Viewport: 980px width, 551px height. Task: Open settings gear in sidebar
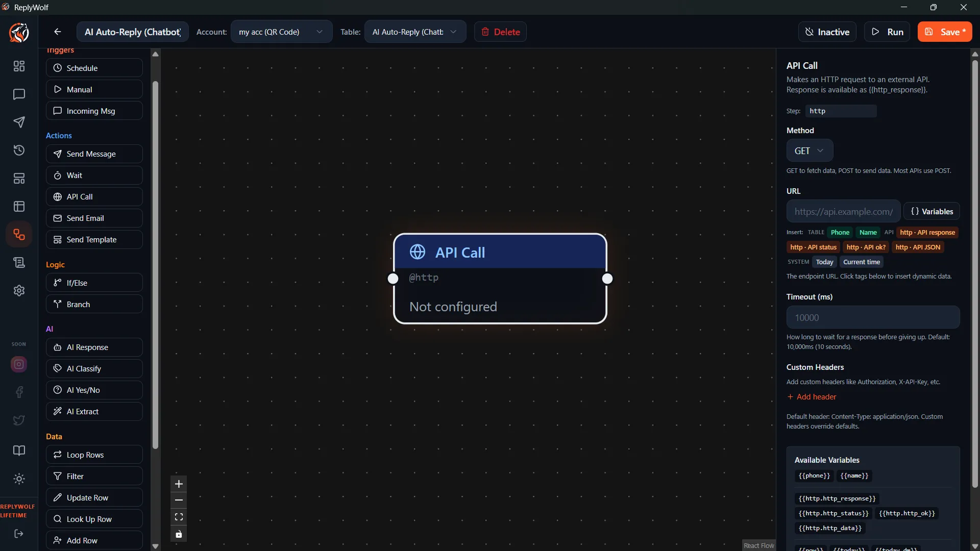click(19, 291)
